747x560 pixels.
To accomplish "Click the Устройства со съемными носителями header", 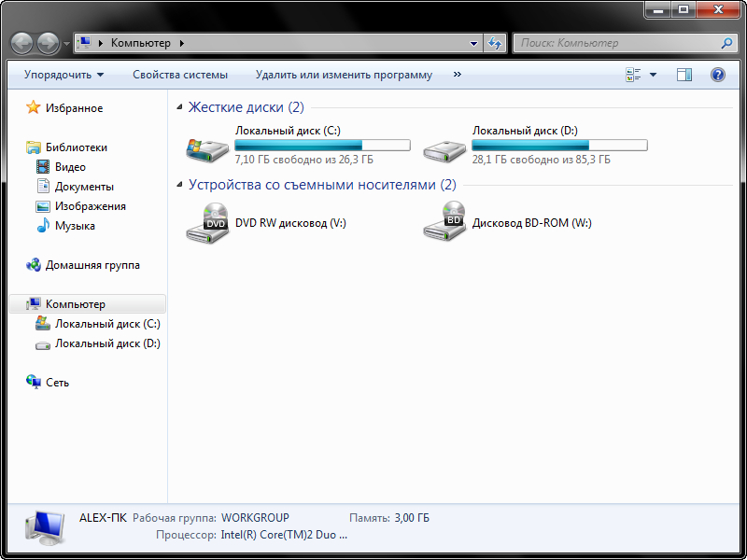I will tap(322, 184).
